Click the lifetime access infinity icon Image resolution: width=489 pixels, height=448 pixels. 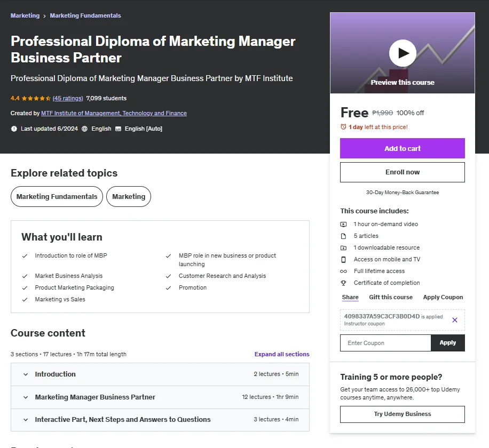pos(343,271)
